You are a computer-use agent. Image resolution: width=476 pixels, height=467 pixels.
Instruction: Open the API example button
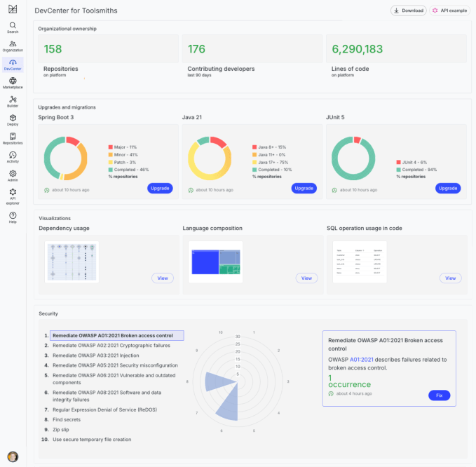pos(449,11)
